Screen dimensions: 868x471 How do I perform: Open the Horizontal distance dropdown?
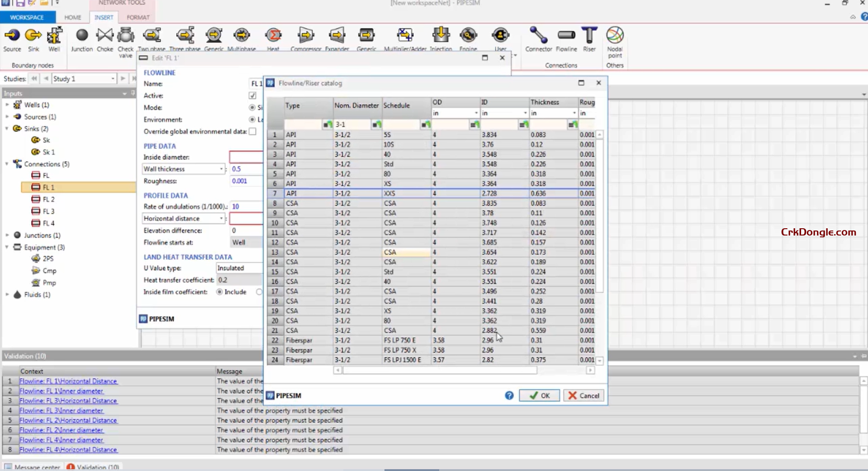click(x=221, y=218)
